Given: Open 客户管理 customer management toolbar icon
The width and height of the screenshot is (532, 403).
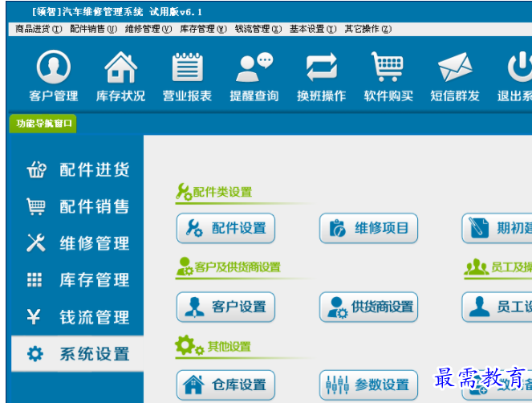Looking at the screenshot, I should pyautogui.click(x=54, y=75).
